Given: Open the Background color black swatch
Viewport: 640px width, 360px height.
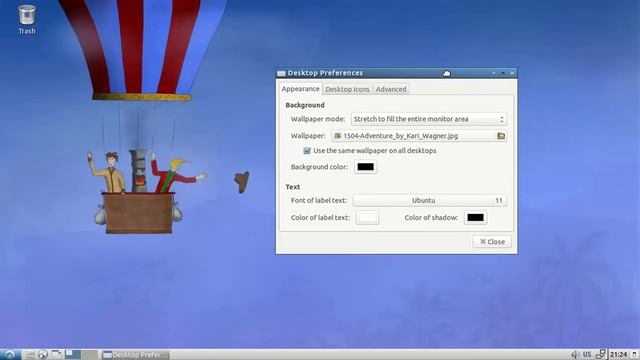Looking at the screenshot, I should (365, 167).
